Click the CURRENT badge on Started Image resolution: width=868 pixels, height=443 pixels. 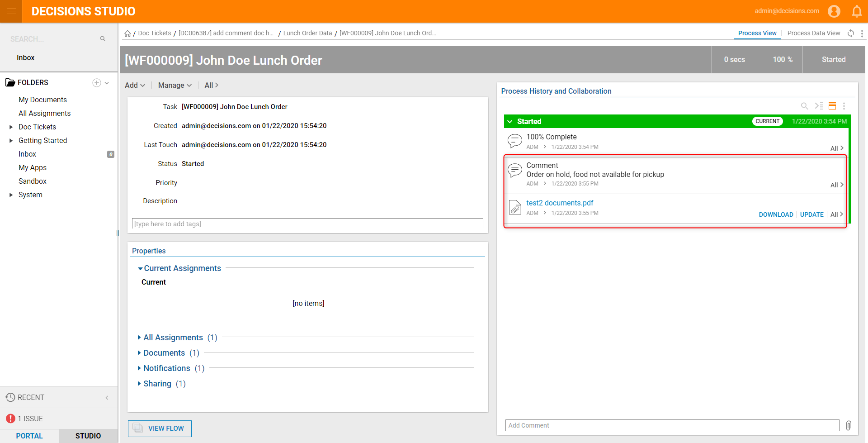point(767,121)
